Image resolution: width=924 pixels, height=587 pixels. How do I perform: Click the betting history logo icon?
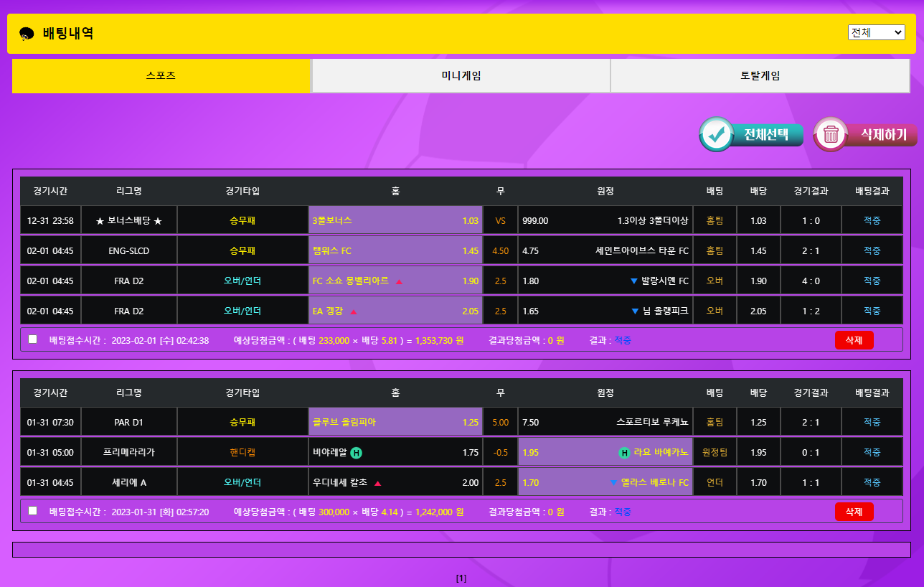(x=27, y=34)
